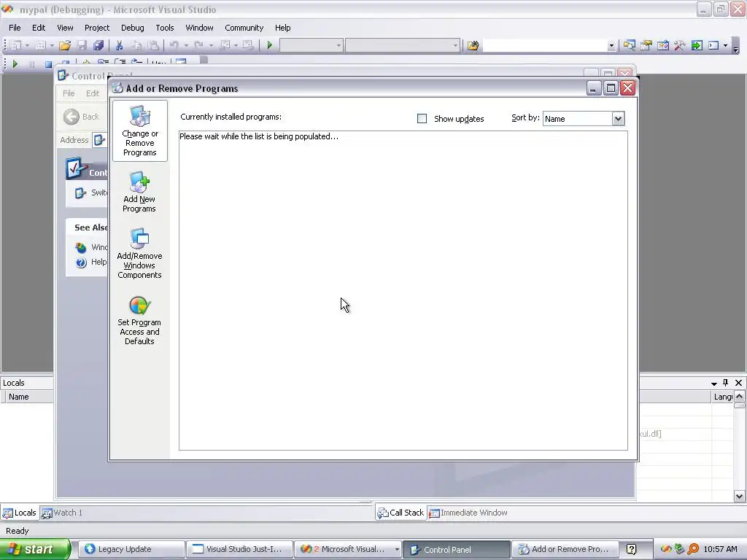Open Add New Programs in sidebar
747x560 pixels.
139,192
